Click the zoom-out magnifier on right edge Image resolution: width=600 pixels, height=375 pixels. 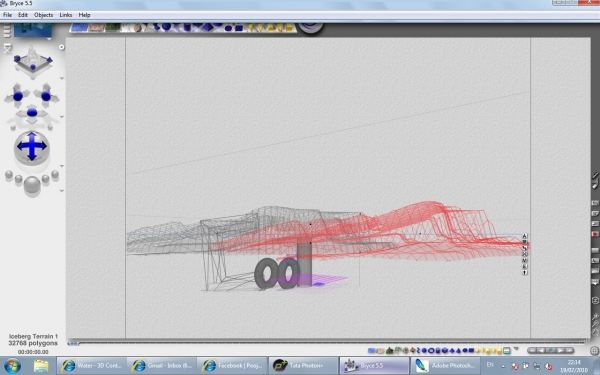[x=595, y=324]
